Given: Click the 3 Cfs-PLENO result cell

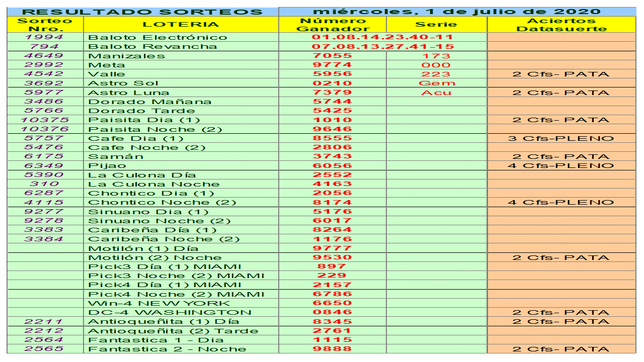Looking at the screenshot, I should point(561,138).
